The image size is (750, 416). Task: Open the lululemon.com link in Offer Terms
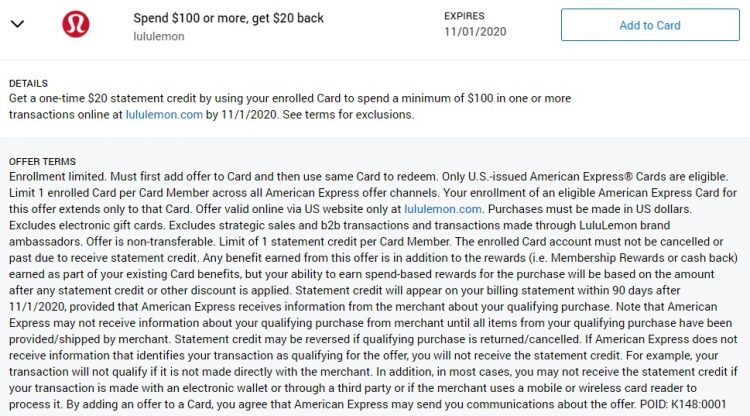click(x=443, y=209)
